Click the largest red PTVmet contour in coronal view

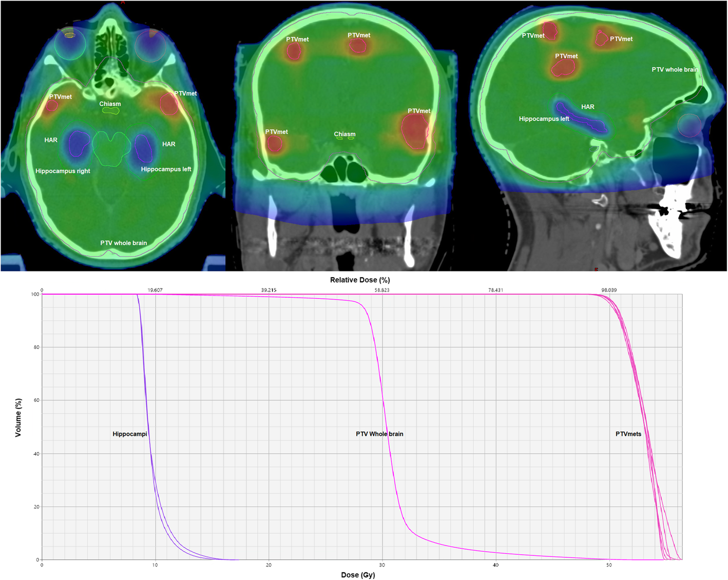pyautogui.click(x=415, y=131)
